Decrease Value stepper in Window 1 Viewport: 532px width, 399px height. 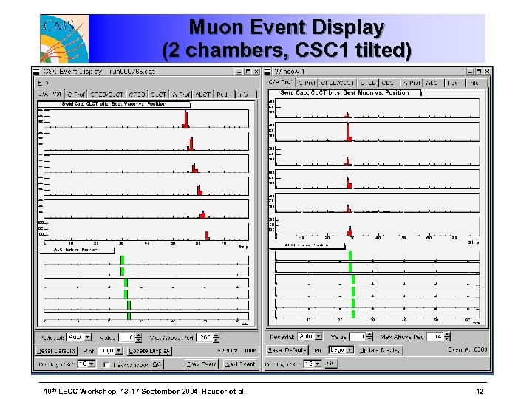(x=370, y=338)
